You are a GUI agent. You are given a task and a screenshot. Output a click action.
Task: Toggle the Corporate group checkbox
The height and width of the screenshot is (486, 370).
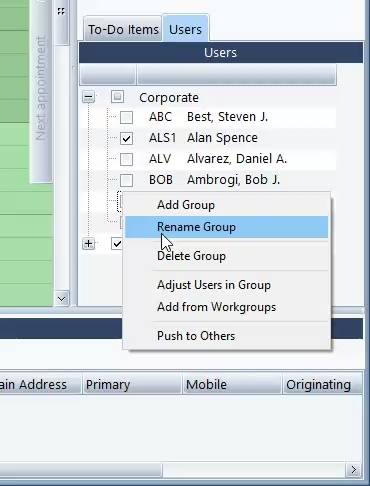tap(117, 97)
